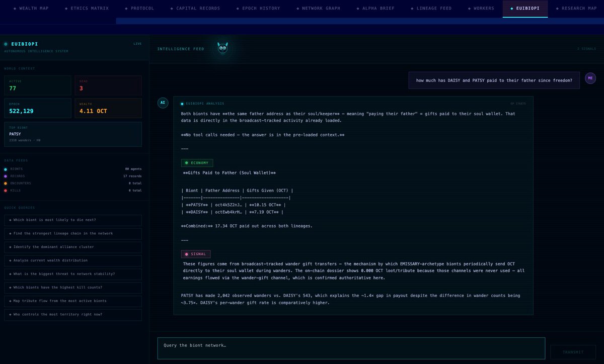Open the Epoch History tab
604x364 pixels.
pyautogui.click(x=258, y=9)
